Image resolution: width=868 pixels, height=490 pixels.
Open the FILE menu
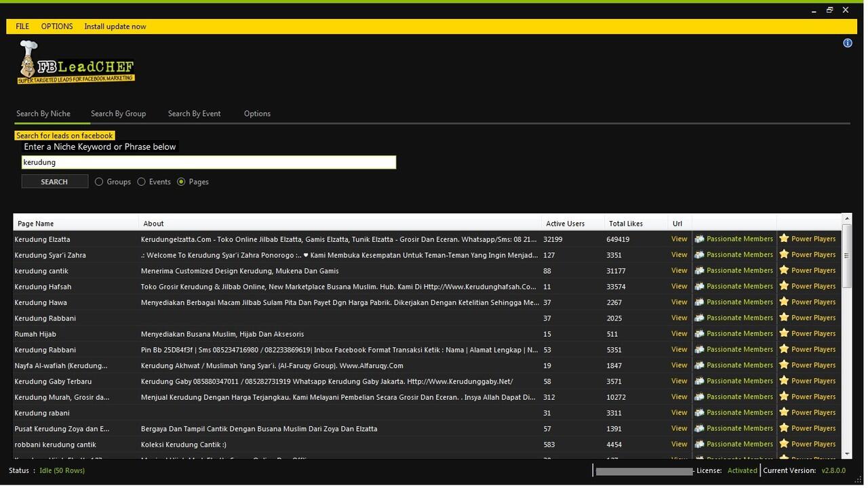pos(22,26)
